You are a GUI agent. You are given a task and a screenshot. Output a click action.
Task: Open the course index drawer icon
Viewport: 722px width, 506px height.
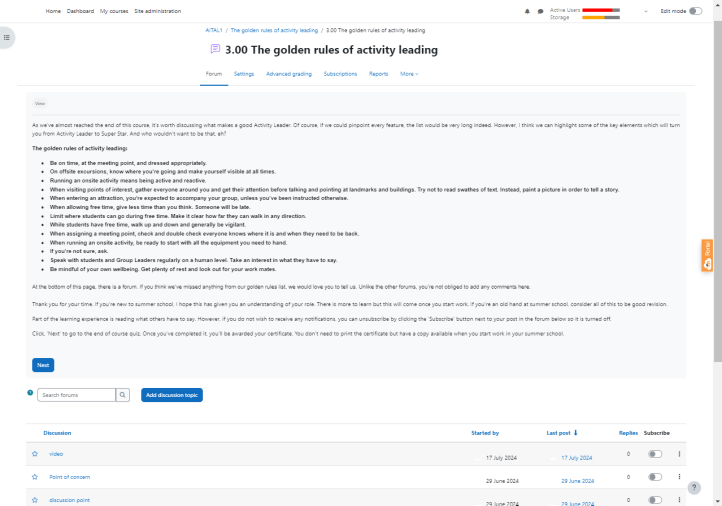coord(7,37)
